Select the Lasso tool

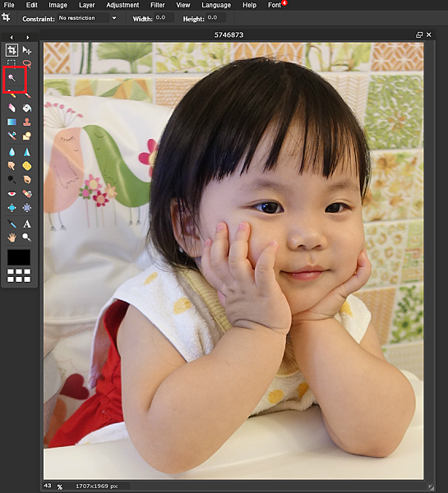[x=27, y=64]
